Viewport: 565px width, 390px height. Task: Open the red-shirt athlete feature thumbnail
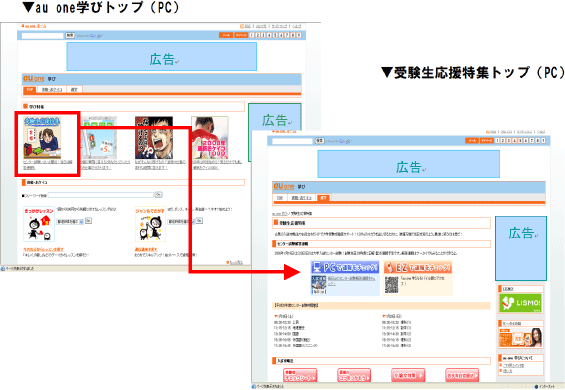click(x=210, y=137)
